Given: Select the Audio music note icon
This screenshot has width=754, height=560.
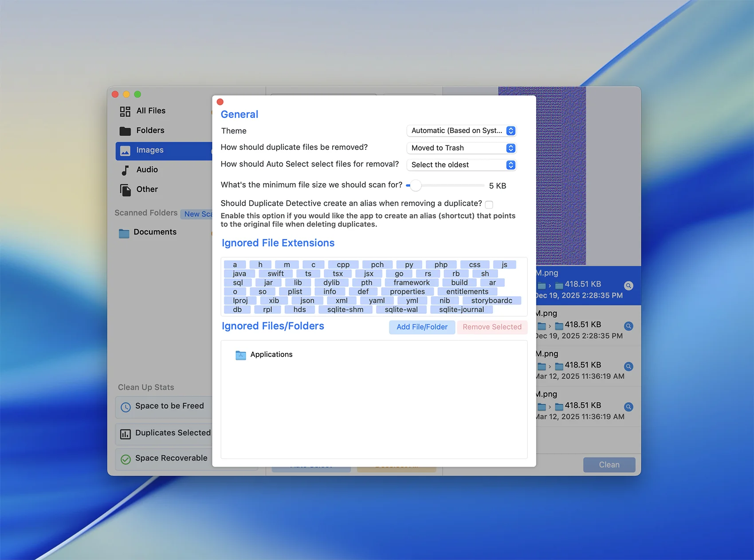Looking at the screenshot, I should pyautogui.click(x=125, y=170).
